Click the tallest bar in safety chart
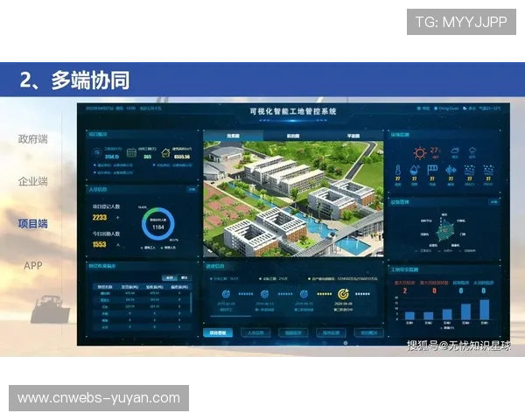525x420 pixels. tap(485, 310)
